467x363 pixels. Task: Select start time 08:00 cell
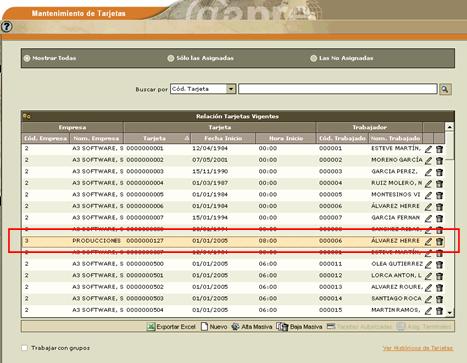pos(268,241)
